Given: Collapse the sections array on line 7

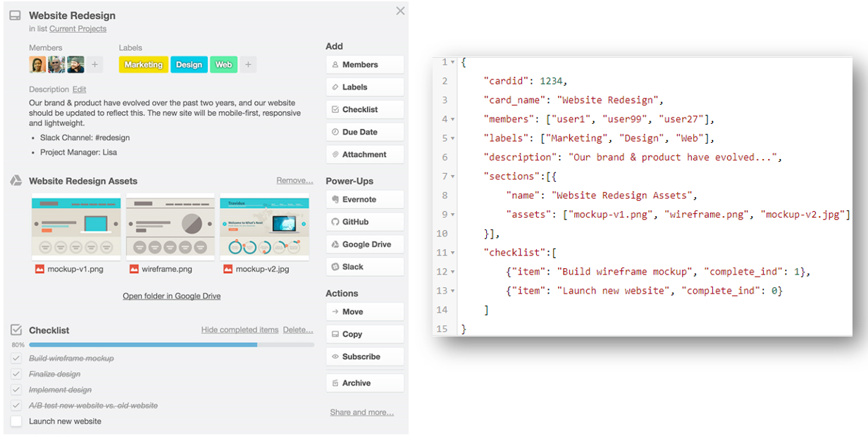Looking at the screenshot, I should 452,177.
